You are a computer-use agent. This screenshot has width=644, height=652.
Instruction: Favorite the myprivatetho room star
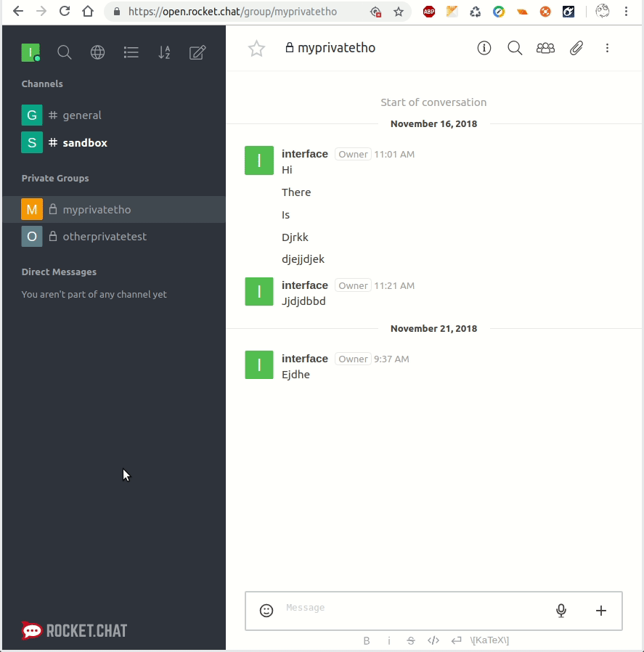tap(256, 48)
